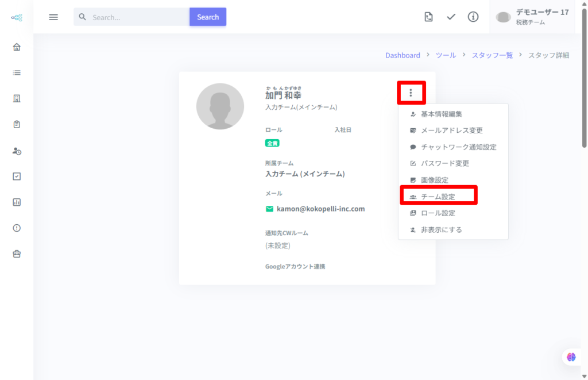Go to スタッフ一覧 breadcrumb link
Image resolution: width=588 pixels, height=380 pixels.
pos(492,55)
